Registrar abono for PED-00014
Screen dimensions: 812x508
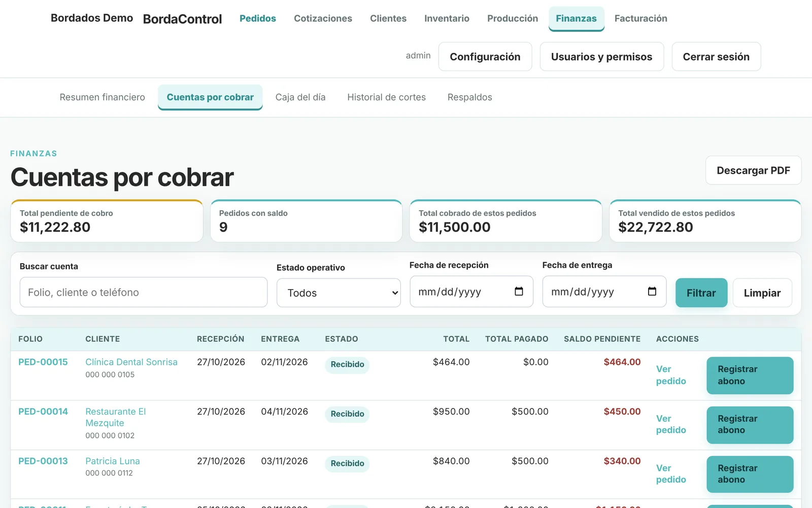click(750, 425)
